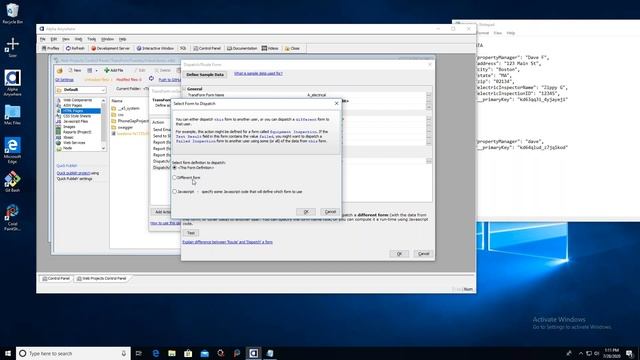Image resolution: width=640 pixels, height=360 pixels.
Task: Click the Test button in Dispatch/Route Form
Action: pos(191,233)
